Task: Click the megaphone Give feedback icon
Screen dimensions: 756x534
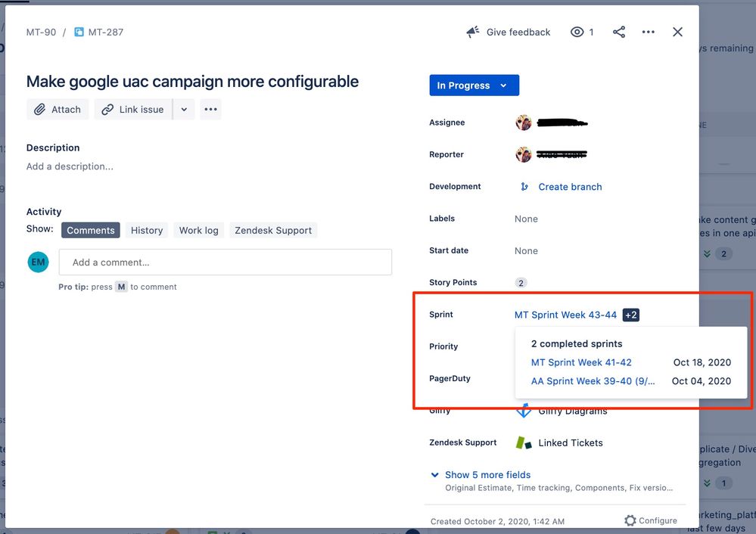Action: (x=473, y=32)
